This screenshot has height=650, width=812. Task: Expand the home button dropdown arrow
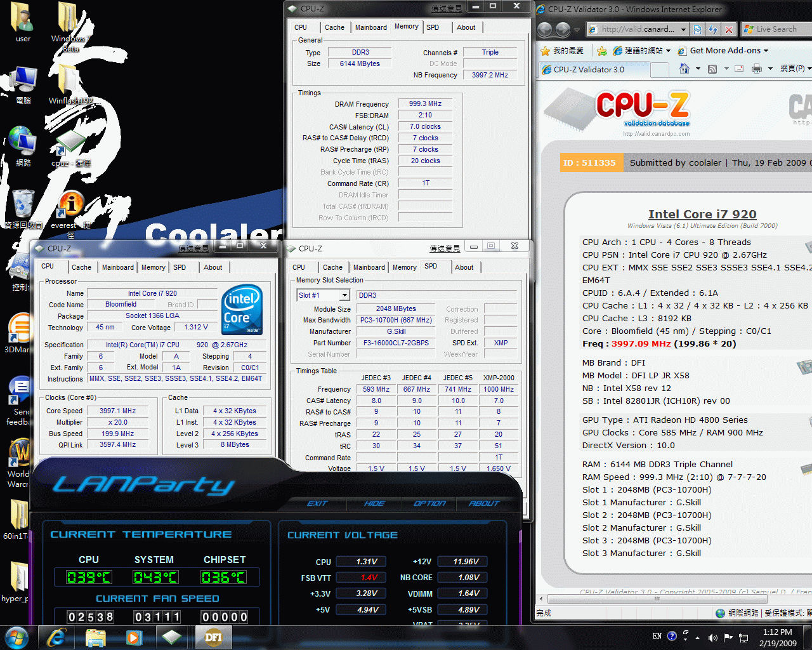coord(698,69)
